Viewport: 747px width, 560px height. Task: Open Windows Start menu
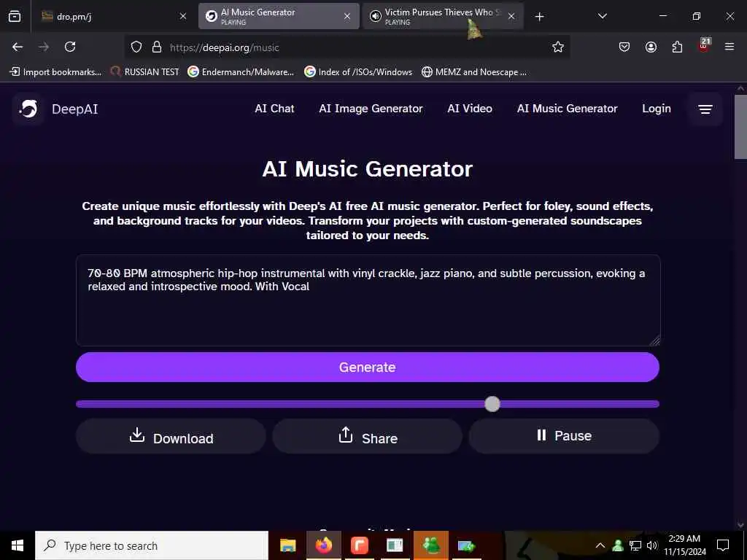pos(18,545)
